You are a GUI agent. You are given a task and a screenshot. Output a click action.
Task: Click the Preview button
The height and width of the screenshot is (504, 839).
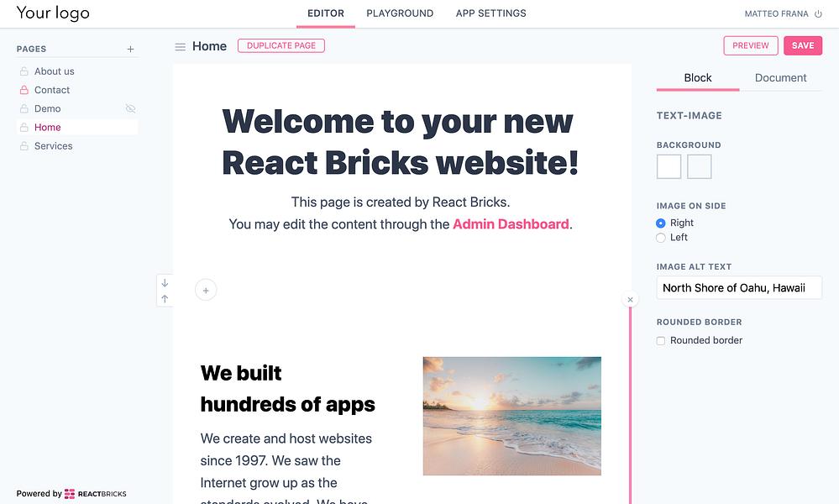tap(751, 45)
